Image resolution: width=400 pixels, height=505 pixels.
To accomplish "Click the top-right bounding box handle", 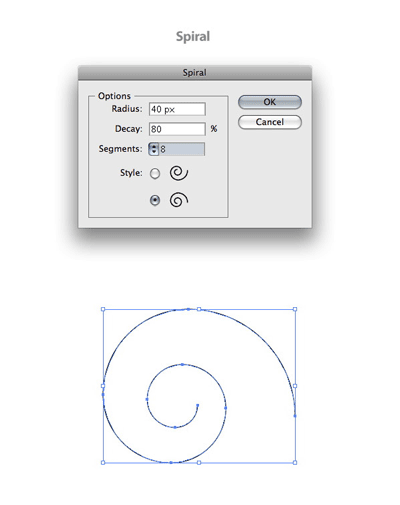I will coord(295,309).
